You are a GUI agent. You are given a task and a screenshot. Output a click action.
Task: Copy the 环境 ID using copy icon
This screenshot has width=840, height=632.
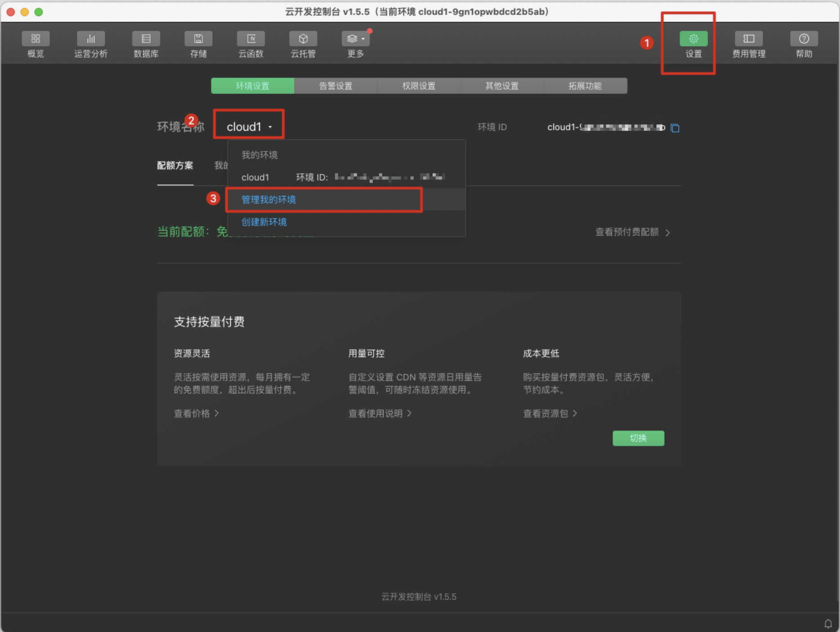point(675,128)
